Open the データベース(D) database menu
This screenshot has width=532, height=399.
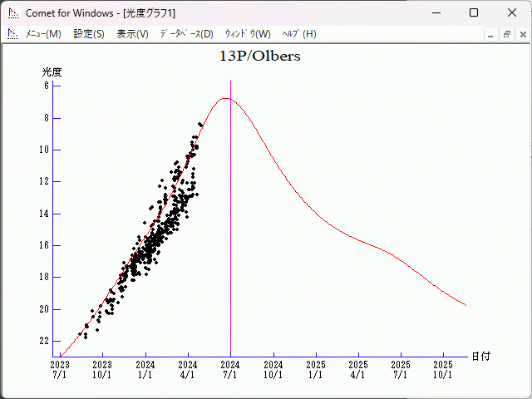[x=186, y=34]
